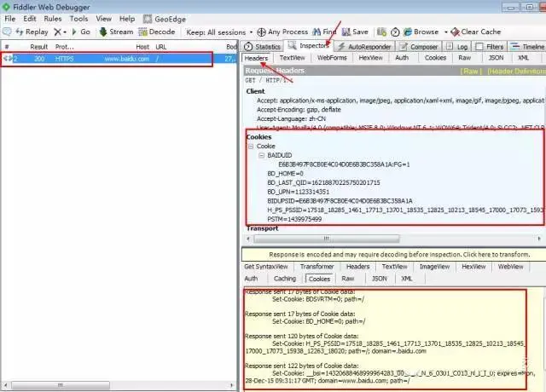Collapse the Cookie tree node
Viewport: 546px width, 392px height.
click(x=251, y=147)
